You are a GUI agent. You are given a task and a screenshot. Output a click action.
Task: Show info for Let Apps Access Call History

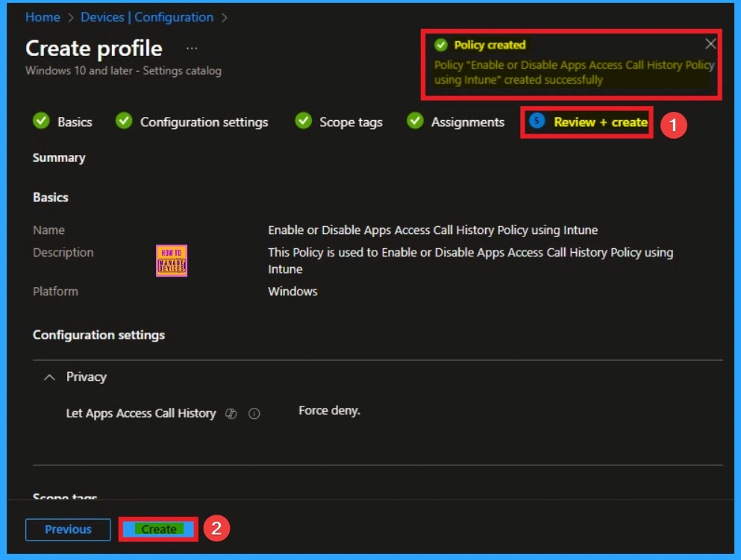click(254, 414)
